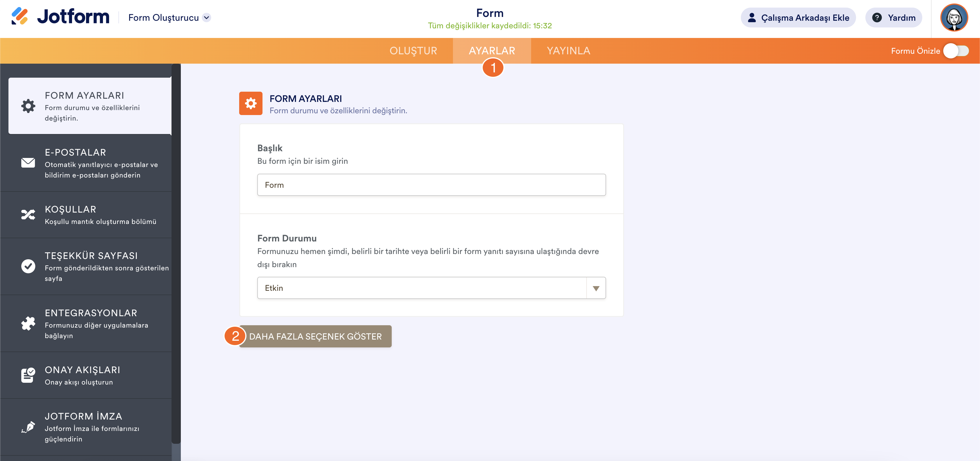Screen dimensions: 980x461
Task: Click the Başlık form name input field
Action: pos(431,185)
